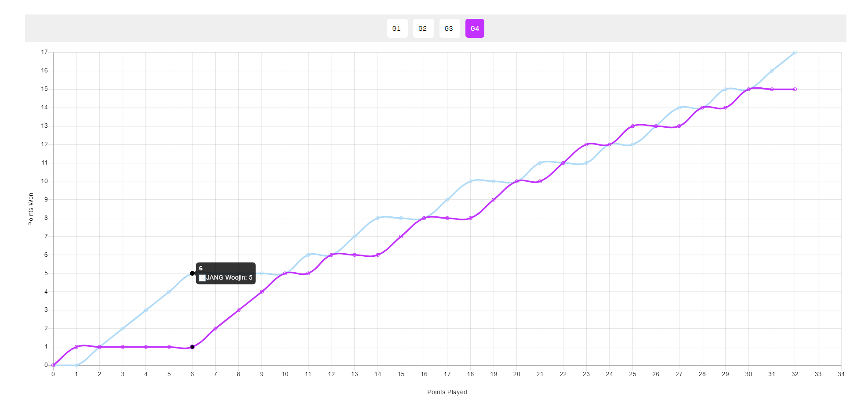Screen dimensions: 868x399
Task: Click the shared starting point at the chart origin
Action: (53, 365)
